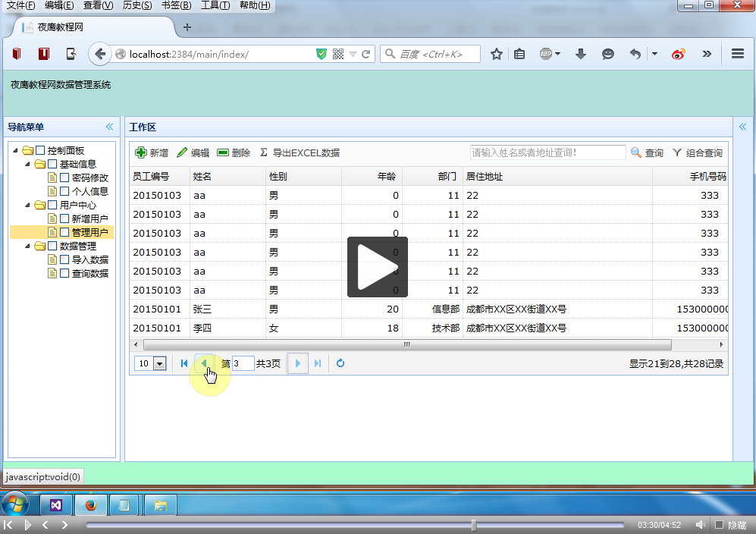
Task: Check the 导入数据 checkbox
Action: coord(64,259)
